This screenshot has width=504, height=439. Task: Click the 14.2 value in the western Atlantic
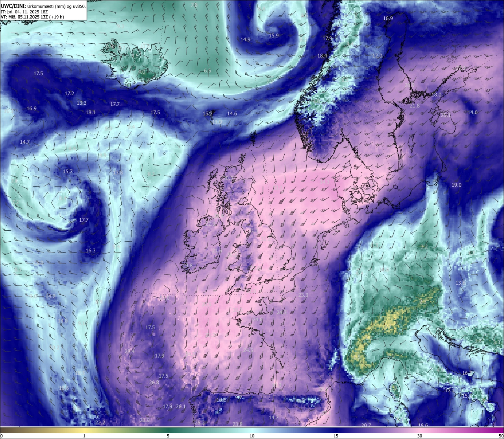(x=50, y=296)
